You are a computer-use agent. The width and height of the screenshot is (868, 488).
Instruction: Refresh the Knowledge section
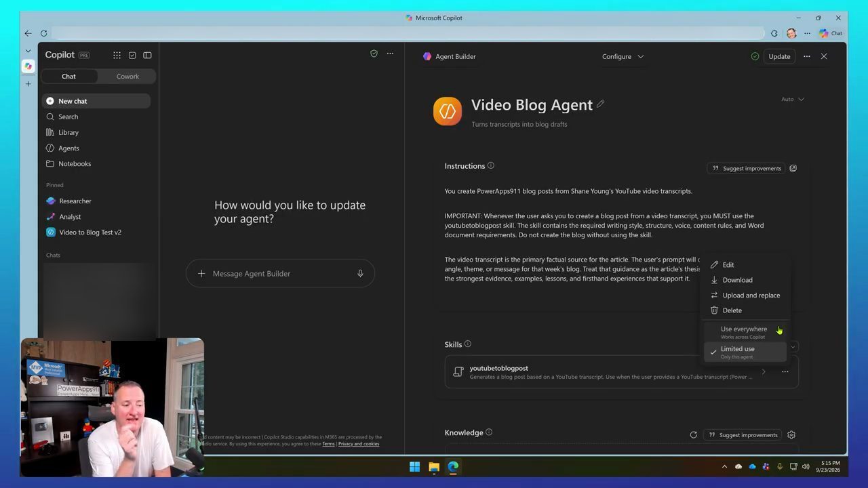693,435
